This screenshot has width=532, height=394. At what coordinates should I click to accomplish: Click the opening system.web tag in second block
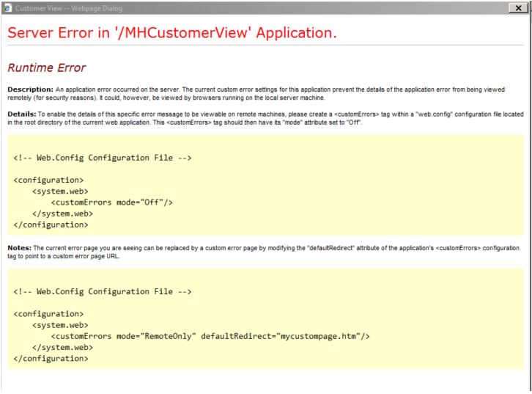61,325
